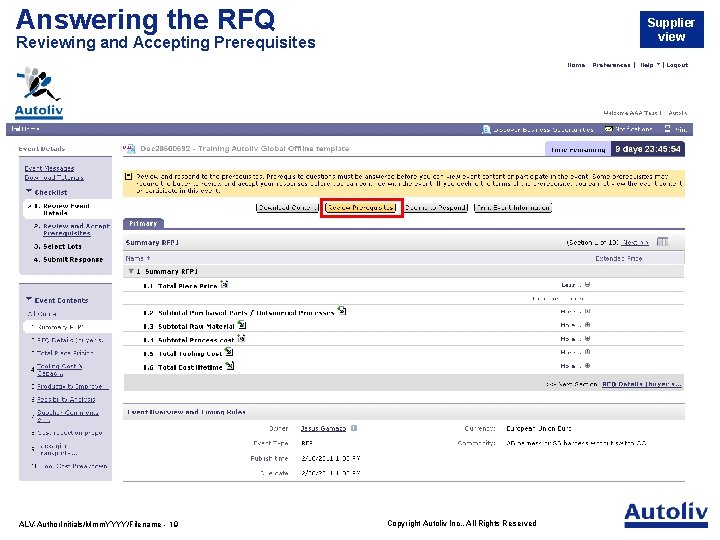Open Products to Improve link in sidebar
This screenshot has height=540, width=720.
tap(72, 386)
